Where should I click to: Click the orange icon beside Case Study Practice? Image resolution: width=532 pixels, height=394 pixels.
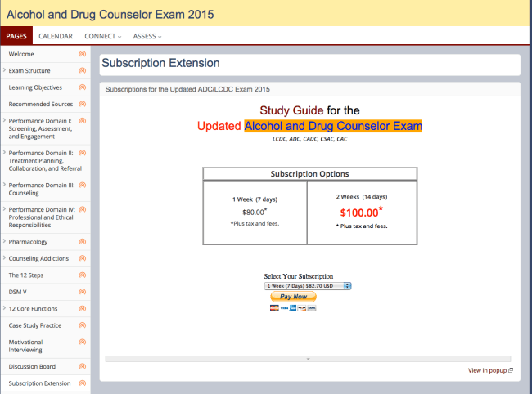point(82,325)
